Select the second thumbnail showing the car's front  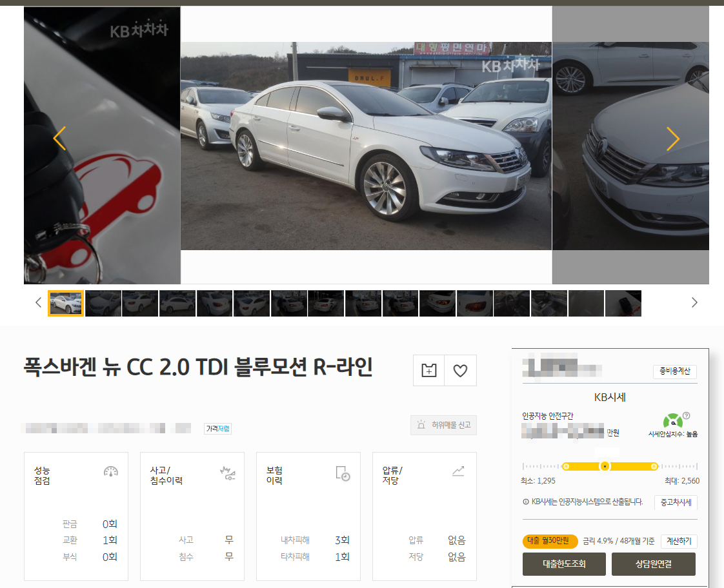(x=103, y=304)
